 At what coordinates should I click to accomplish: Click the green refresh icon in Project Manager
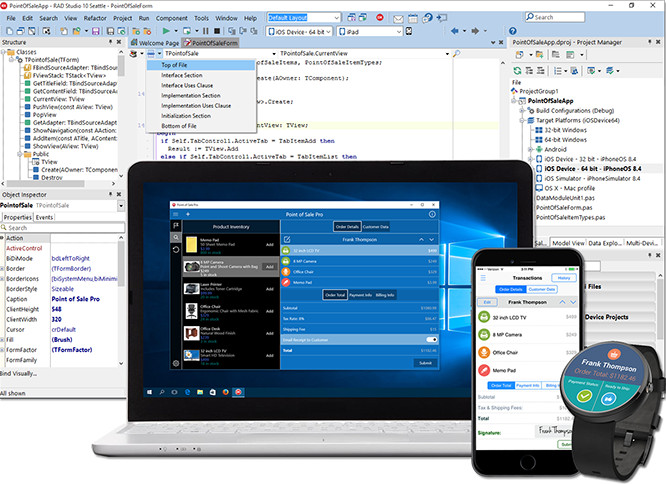(517, 70)
